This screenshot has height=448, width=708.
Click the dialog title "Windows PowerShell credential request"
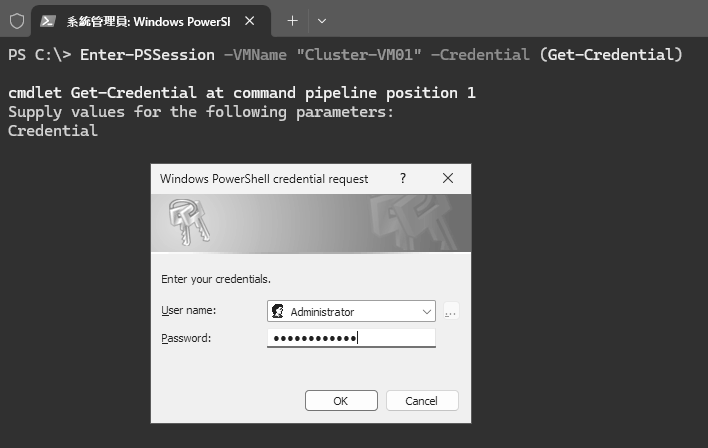[264, 179]
